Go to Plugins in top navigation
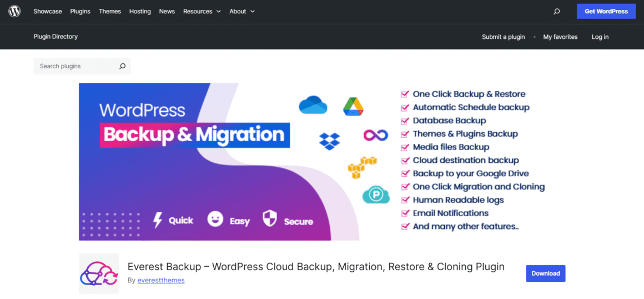 pyautogui.click(x=80, y=12)
